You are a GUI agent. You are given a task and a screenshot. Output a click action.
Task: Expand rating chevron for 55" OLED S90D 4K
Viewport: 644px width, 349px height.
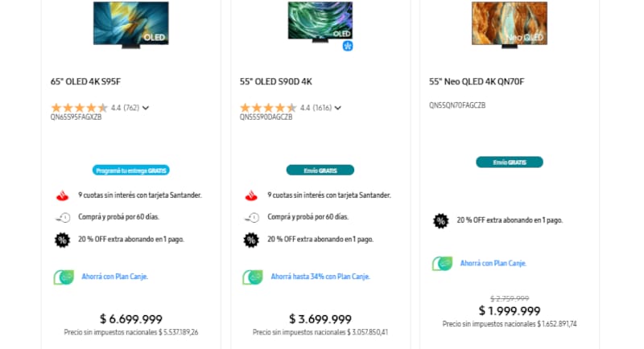[x=338, y=108]
